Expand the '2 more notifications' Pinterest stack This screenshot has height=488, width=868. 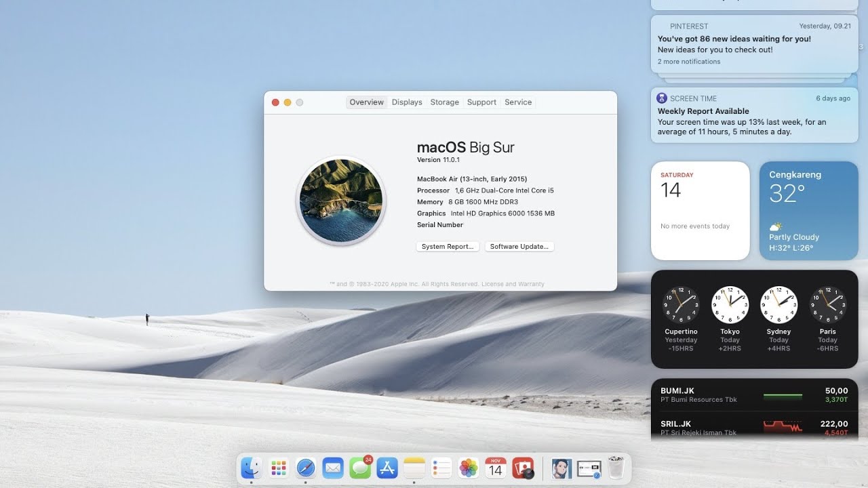click(x=689, y=62)
